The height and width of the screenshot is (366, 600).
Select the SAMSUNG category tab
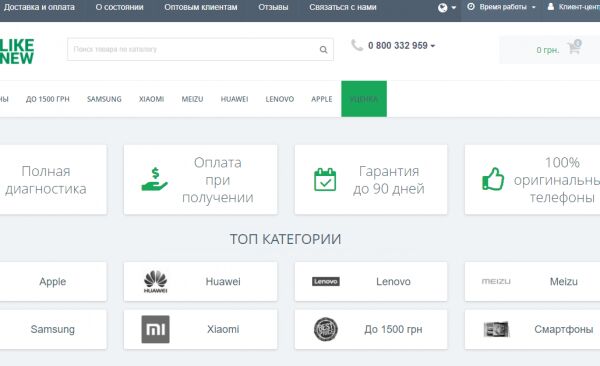104,99
